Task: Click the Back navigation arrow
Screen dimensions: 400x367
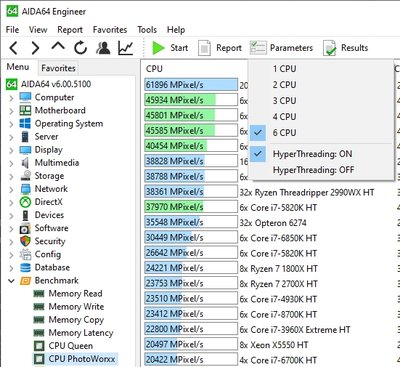Action: pyautogui.click(x=14, y=48)
